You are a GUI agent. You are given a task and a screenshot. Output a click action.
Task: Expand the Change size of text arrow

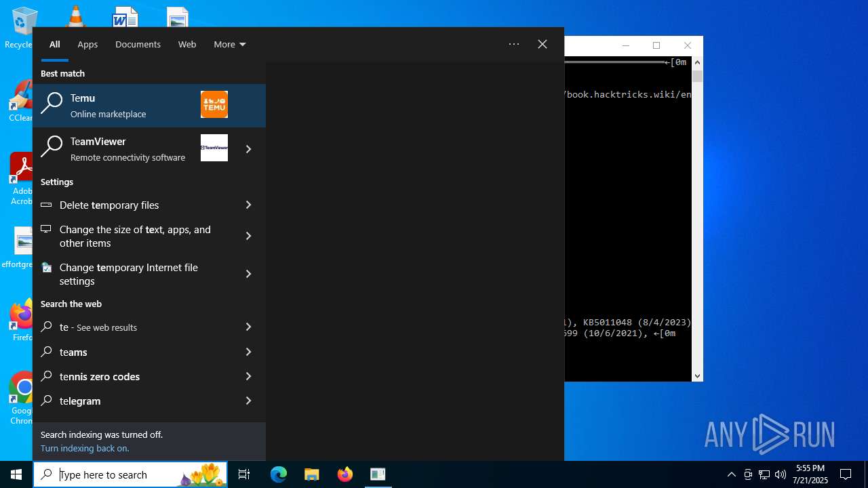point(248,236)
